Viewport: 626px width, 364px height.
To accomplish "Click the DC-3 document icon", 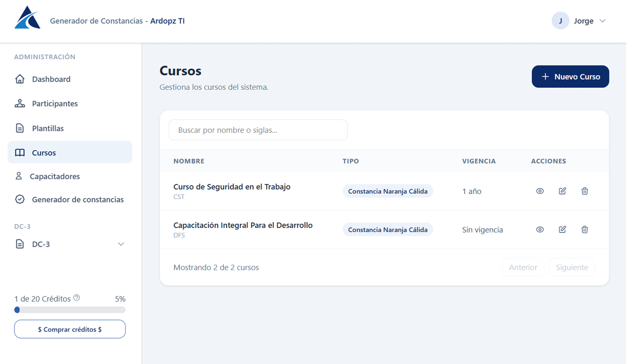I will coord(20,244).
